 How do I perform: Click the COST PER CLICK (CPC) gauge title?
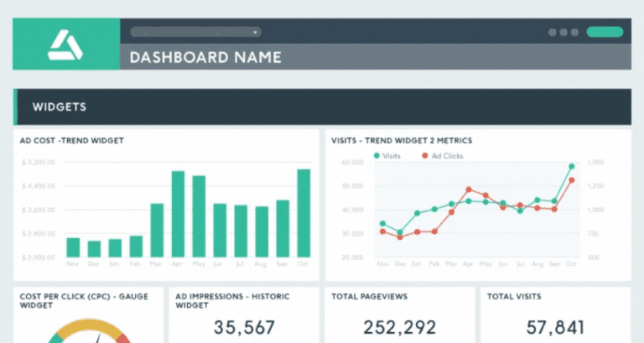coord(84,301)
